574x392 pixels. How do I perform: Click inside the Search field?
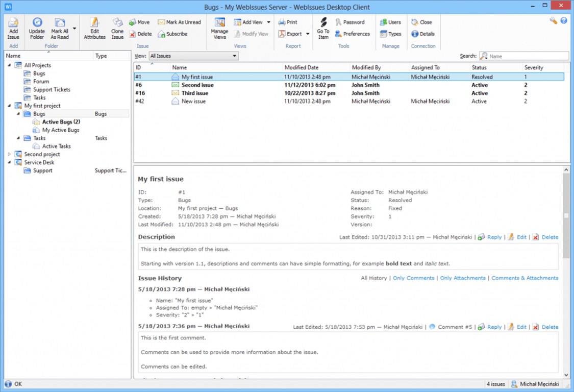tap(526, 56)
